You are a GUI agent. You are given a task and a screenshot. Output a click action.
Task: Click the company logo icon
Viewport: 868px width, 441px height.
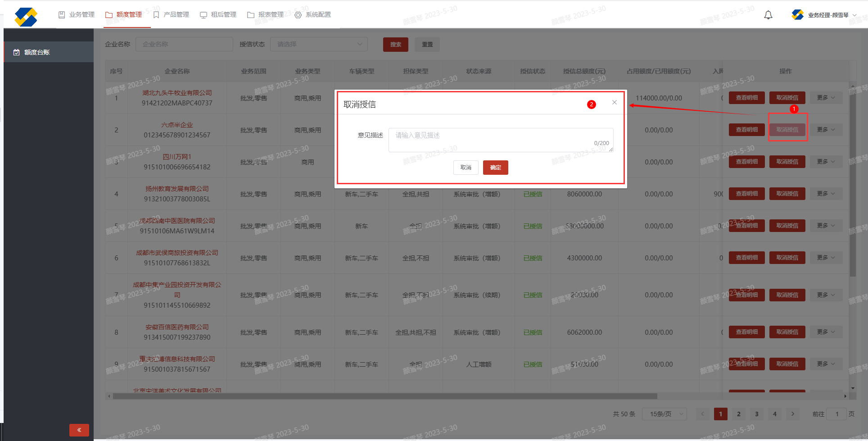26,17
